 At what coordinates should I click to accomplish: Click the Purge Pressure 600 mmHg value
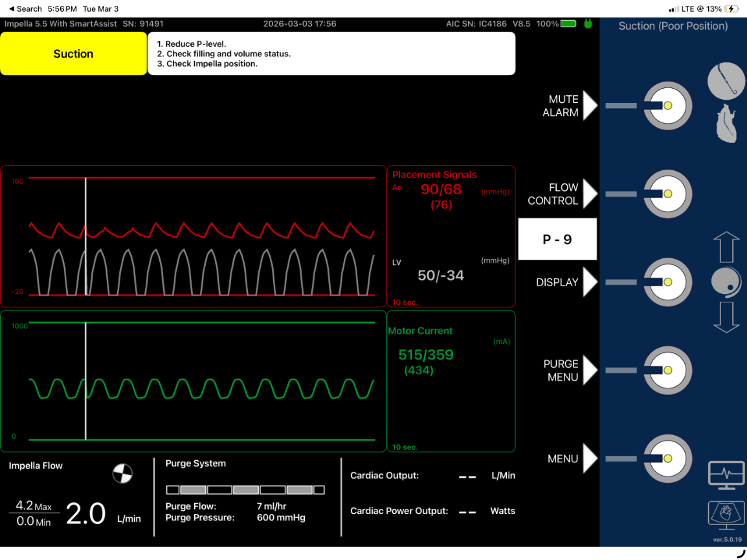point(281,517)
